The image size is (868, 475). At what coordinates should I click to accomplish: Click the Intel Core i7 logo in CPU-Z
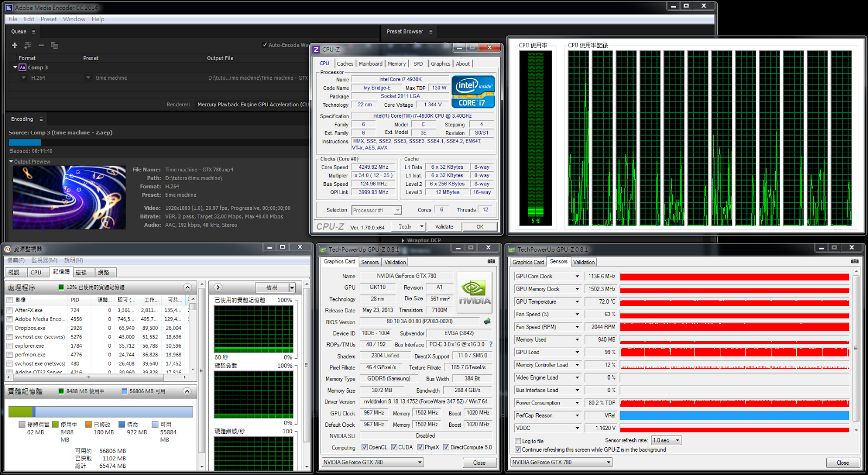pos(473,92)
